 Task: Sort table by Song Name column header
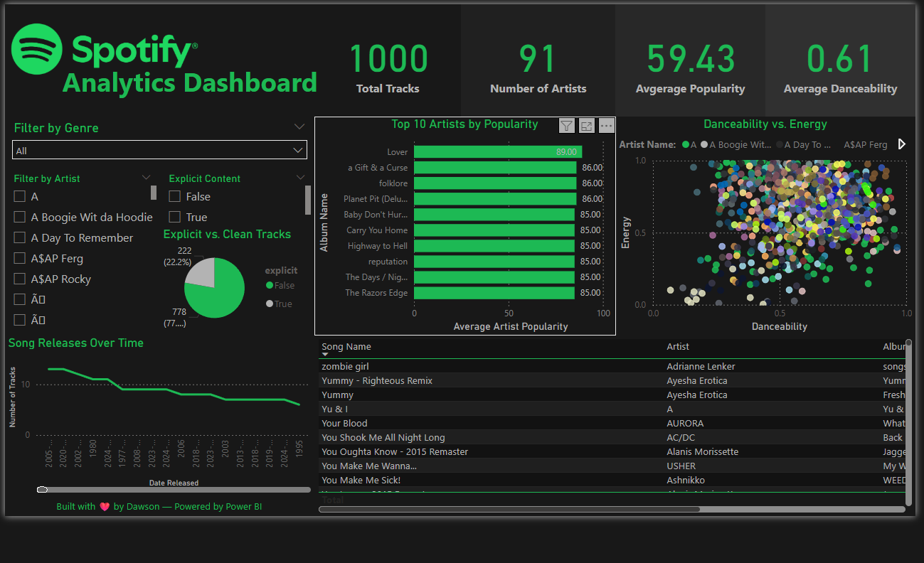(x=346, y=346)
